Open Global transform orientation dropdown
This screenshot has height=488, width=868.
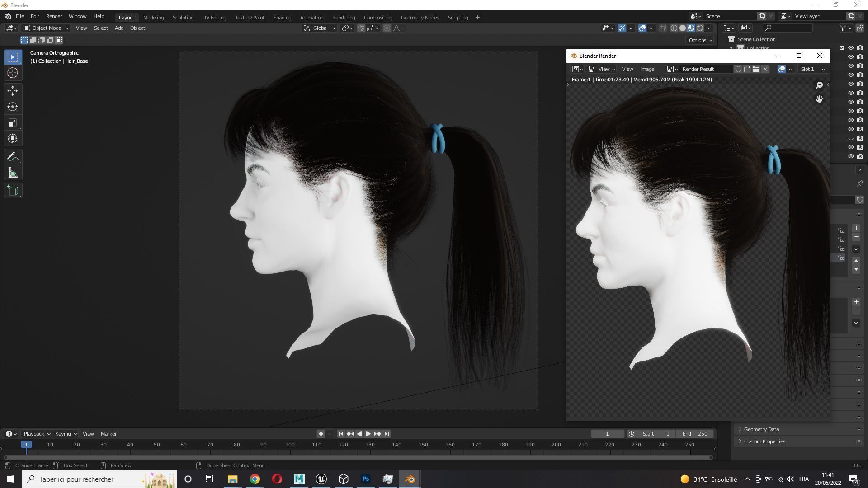pos(320,28)
